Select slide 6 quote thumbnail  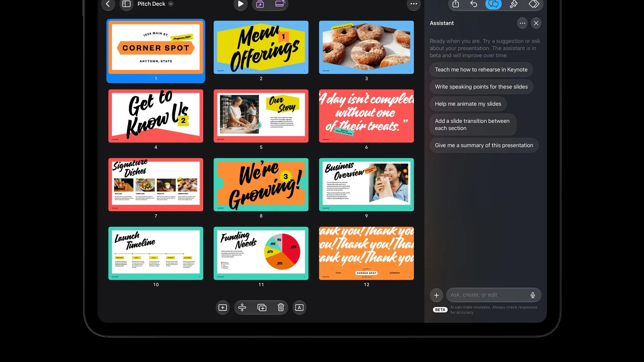[x=366, y=116]
